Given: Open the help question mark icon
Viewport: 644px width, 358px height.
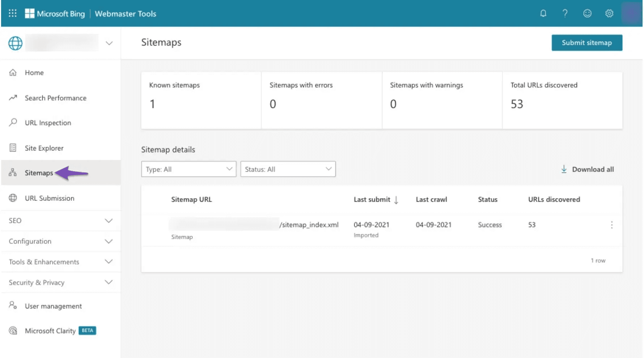Looking at the screenshot, I should pos(565,13).
